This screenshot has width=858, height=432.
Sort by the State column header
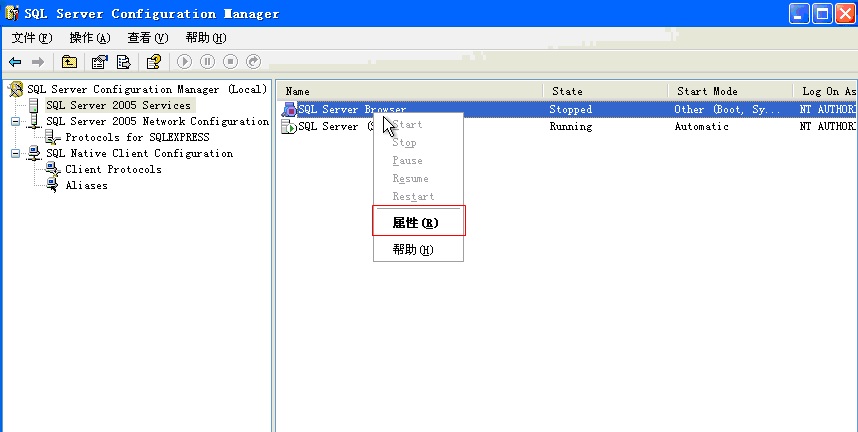606,91
